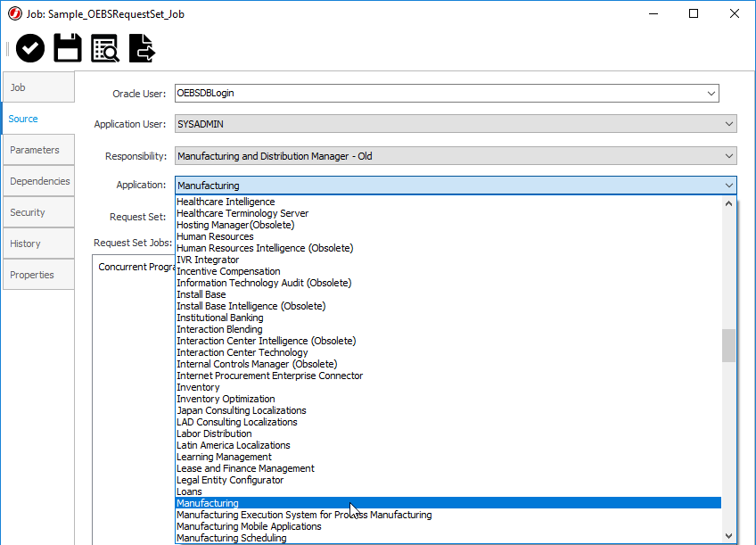Select Internal Controls Manager (Obsolete)

448,364
